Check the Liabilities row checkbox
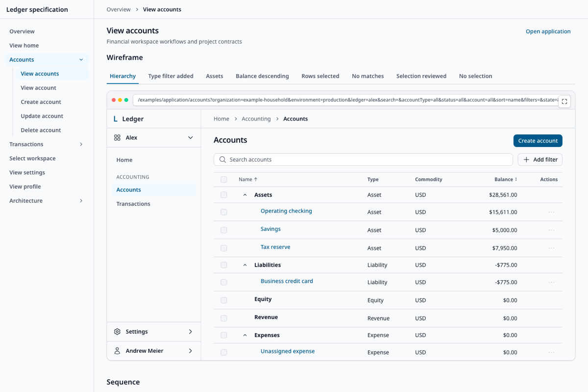The width and height of the screenshot is (588, 392). (224, 265)
